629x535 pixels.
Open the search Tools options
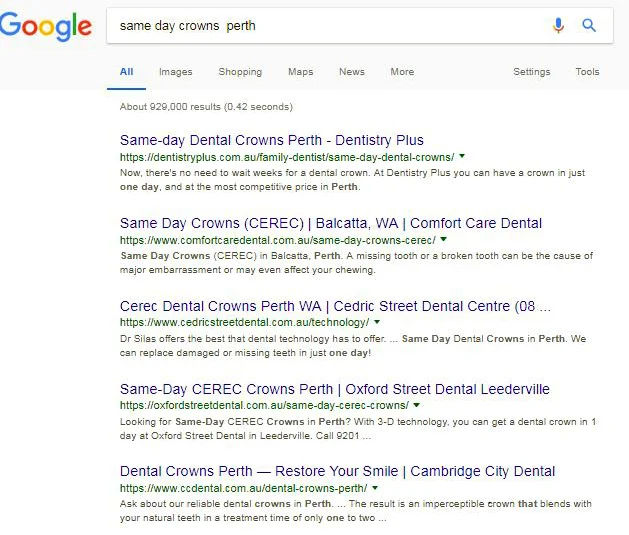coord(587,72)
